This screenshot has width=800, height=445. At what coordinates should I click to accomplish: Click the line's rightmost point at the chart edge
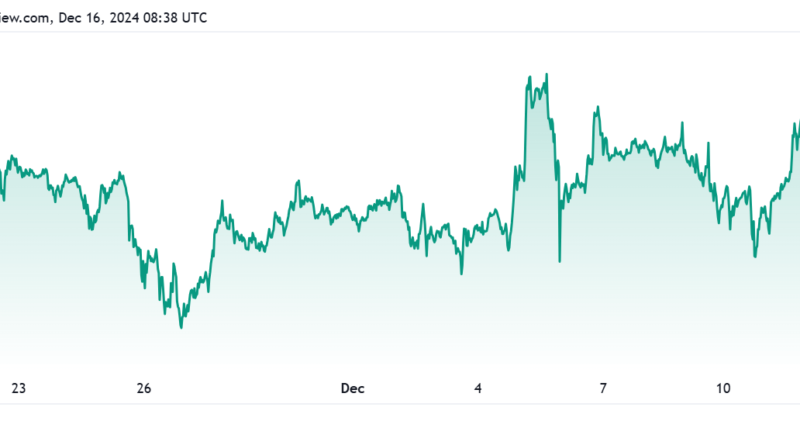point(798,124)
